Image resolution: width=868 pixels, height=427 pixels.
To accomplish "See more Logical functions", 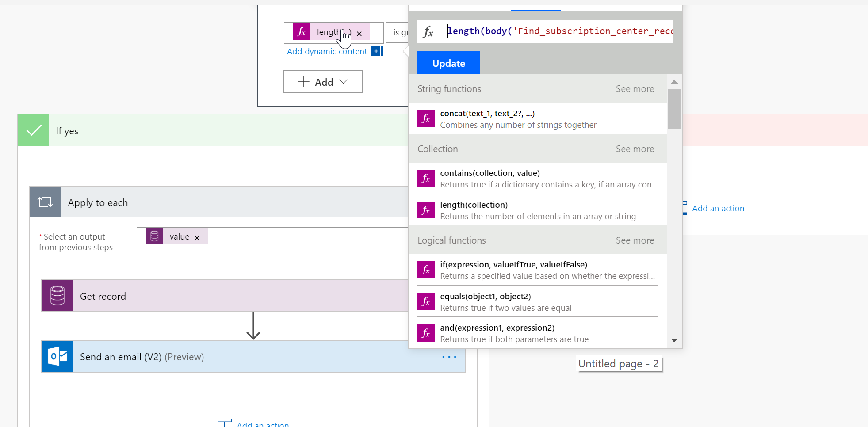I will (x=635, y=240).
